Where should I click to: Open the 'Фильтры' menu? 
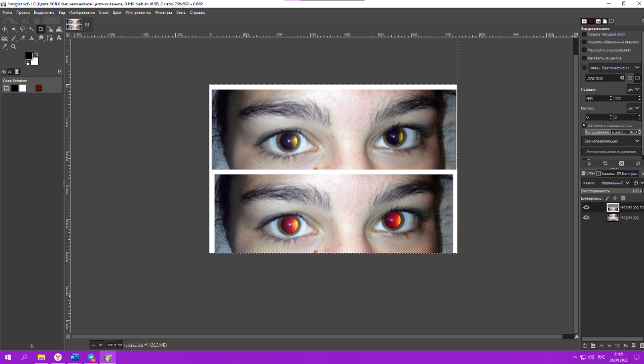click(x=163, y=13)
